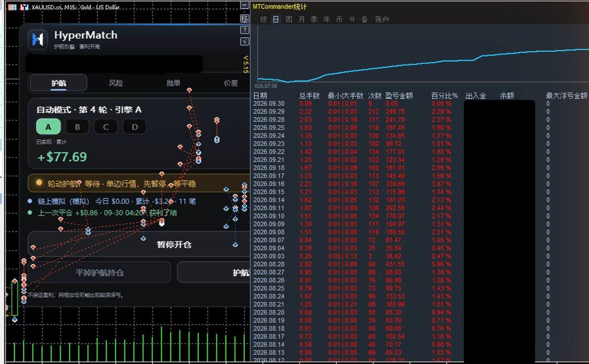Switch to the 年 yearly tab in MTCommander
The width and height of the screenshot is (589, 364).
coord(327,20)
